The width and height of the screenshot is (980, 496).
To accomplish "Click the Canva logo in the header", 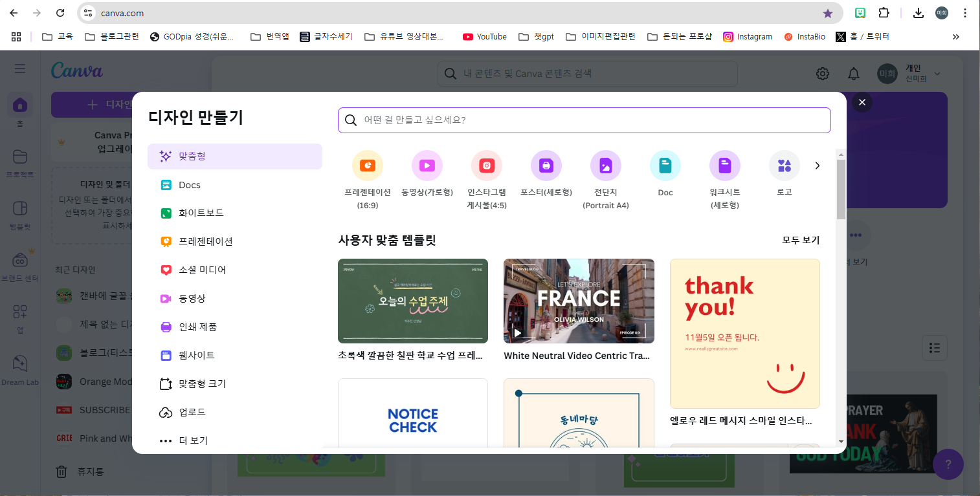I will 77,70.
